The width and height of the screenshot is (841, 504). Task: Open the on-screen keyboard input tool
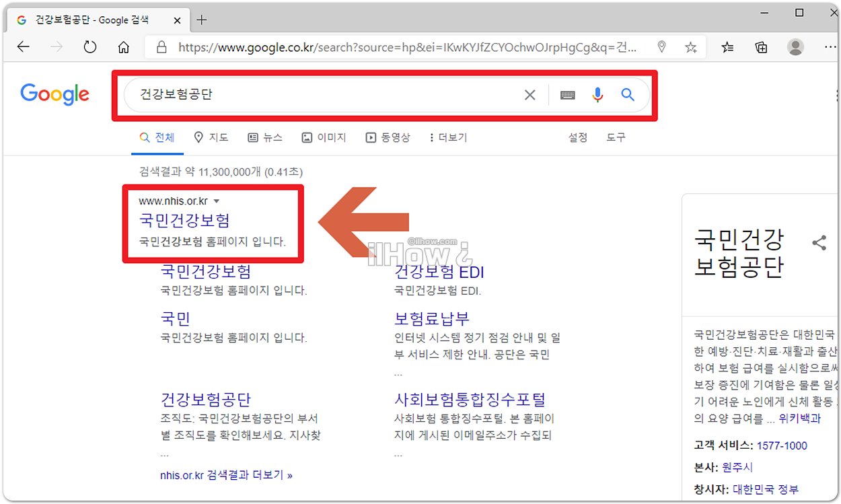click(568, 96)
